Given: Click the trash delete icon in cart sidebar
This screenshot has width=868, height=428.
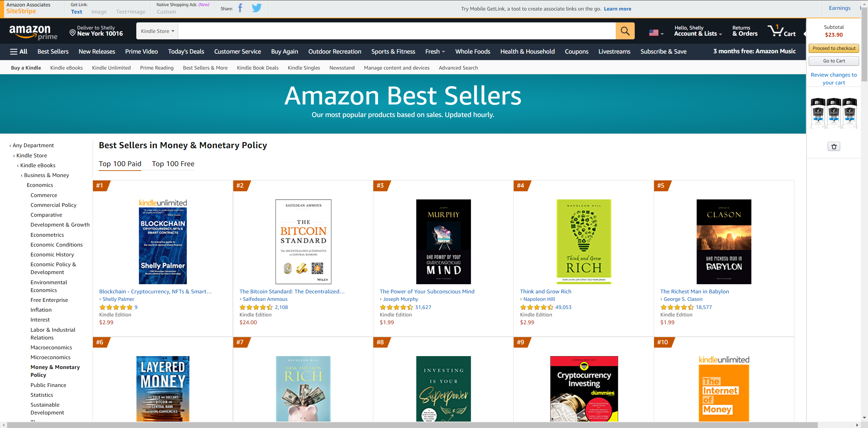Looking at the screenshot, I should (x=834, y=147).
